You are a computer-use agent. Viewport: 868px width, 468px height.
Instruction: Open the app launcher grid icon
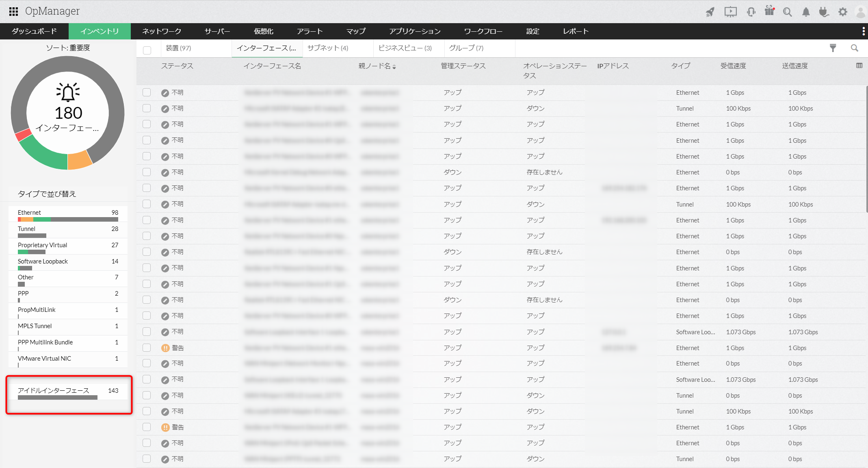13,11
